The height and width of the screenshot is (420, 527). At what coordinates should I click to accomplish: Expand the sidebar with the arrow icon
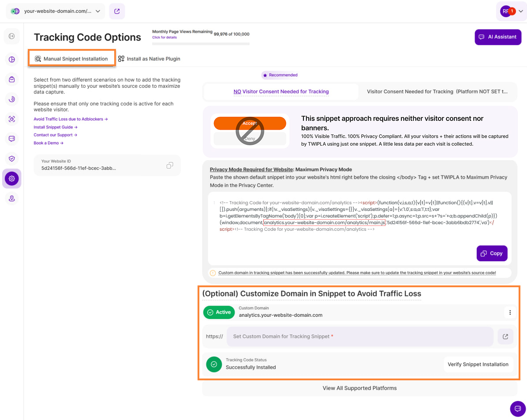[11, 36]
